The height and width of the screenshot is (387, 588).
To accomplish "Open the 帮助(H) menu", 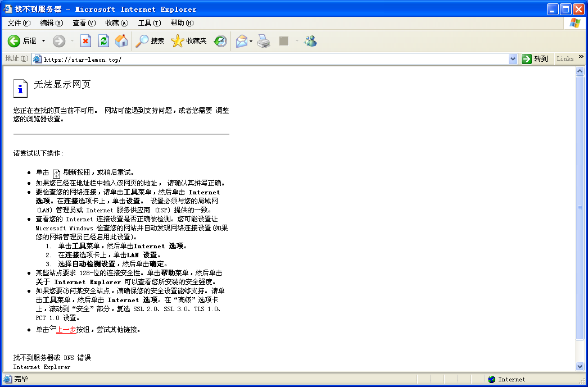I will click(182, 23).
